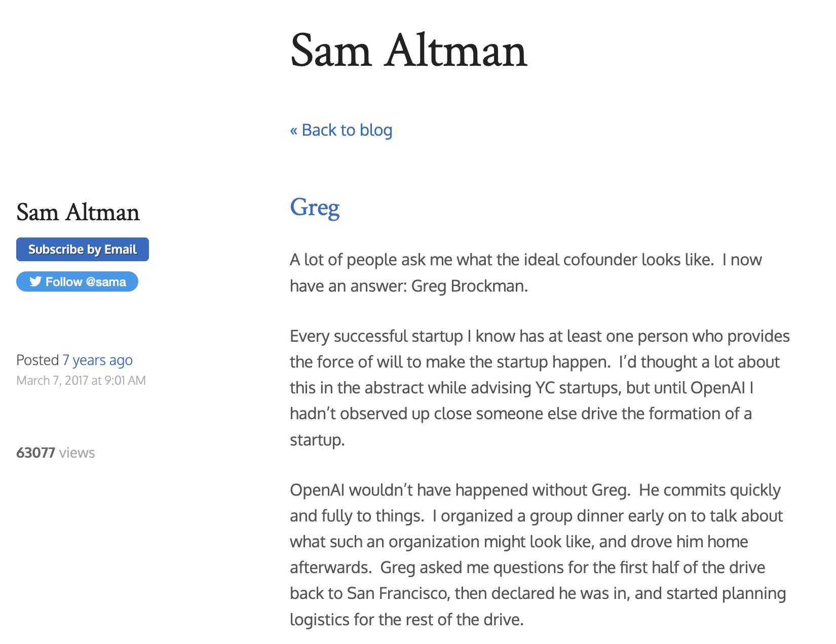Click the Every successful startup paragraph

point(539,388)
